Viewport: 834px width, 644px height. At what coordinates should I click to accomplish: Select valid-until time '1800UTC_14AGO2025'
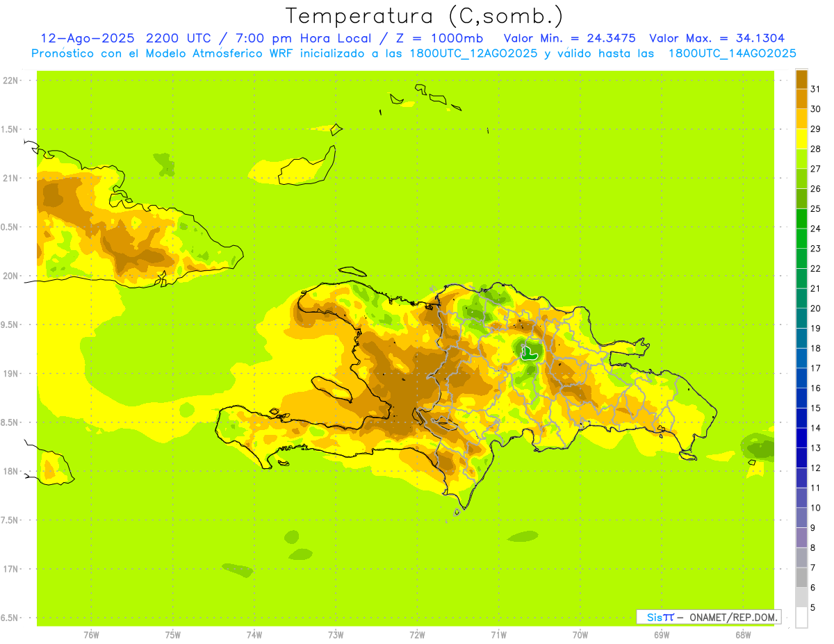[732, 53]
